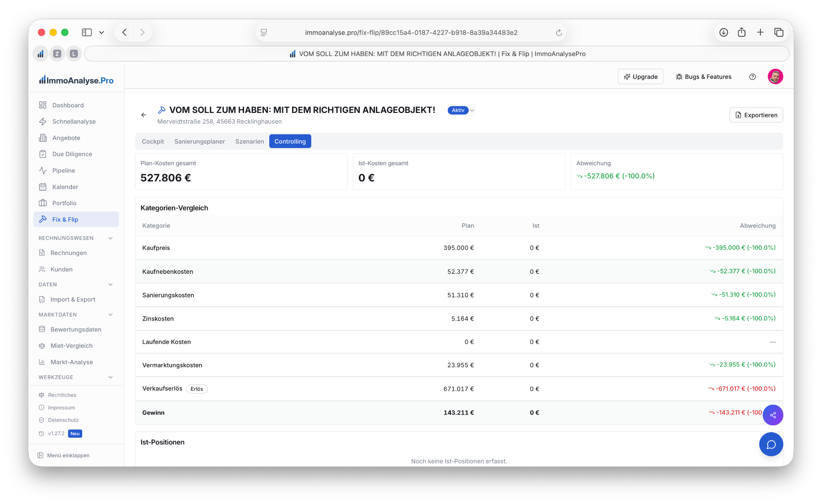The width and height of the screenshot is (822, 504).
Task: Click the Upgrade button
Action: (640, 77)
